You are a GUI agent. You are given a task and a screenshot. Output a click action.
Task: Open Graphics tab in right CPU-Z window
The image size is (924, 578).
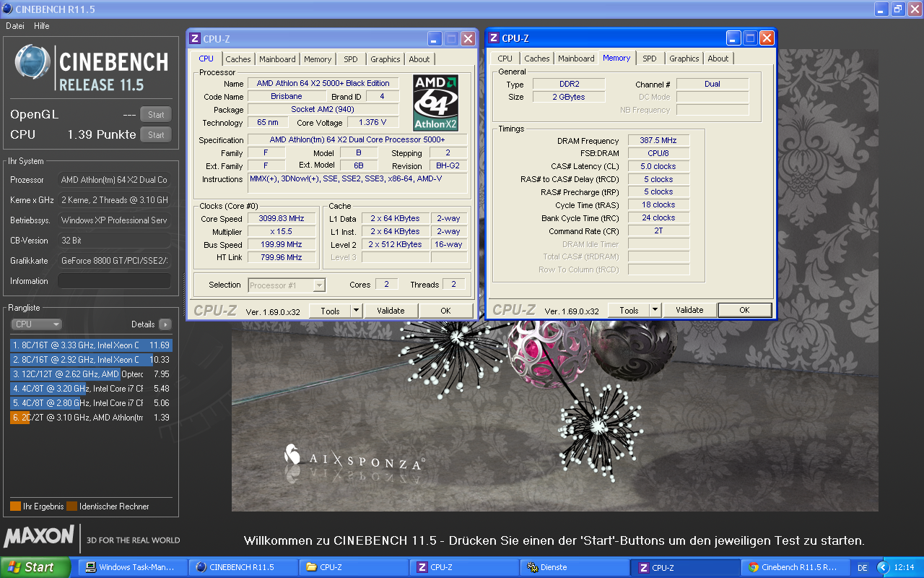[684, 59]
